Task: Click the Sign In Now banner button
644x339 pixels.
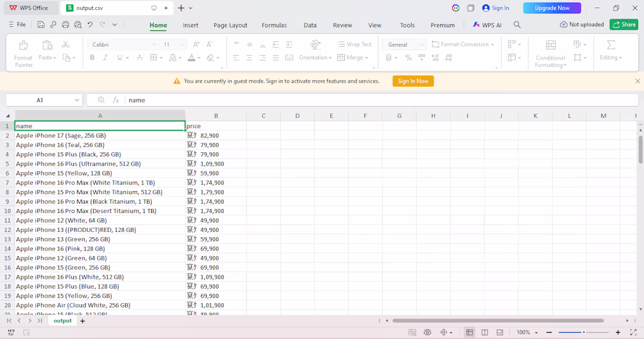Action: coord(413,81)
